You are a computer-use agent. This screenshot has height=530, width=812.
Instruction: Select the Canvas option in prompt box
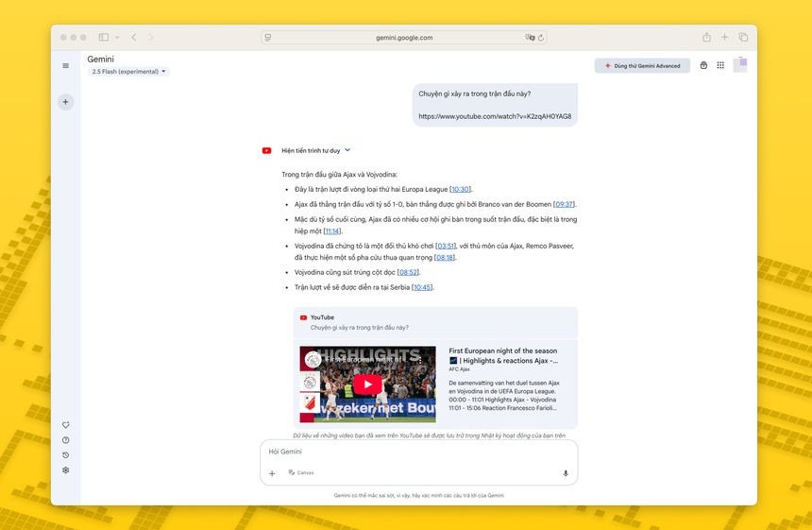pyautogui.click(x=301, y=472)
